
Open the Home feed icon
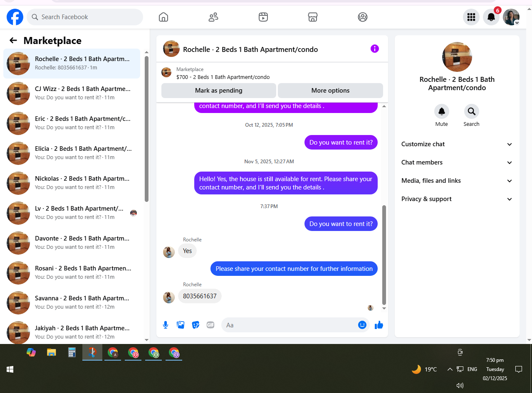pos(163,17)
